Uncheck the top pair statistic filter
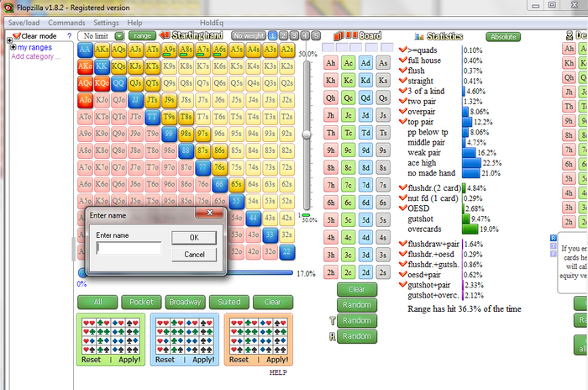Screen dimensions: 588x390 pyautogui.click(x=403, y=121)
